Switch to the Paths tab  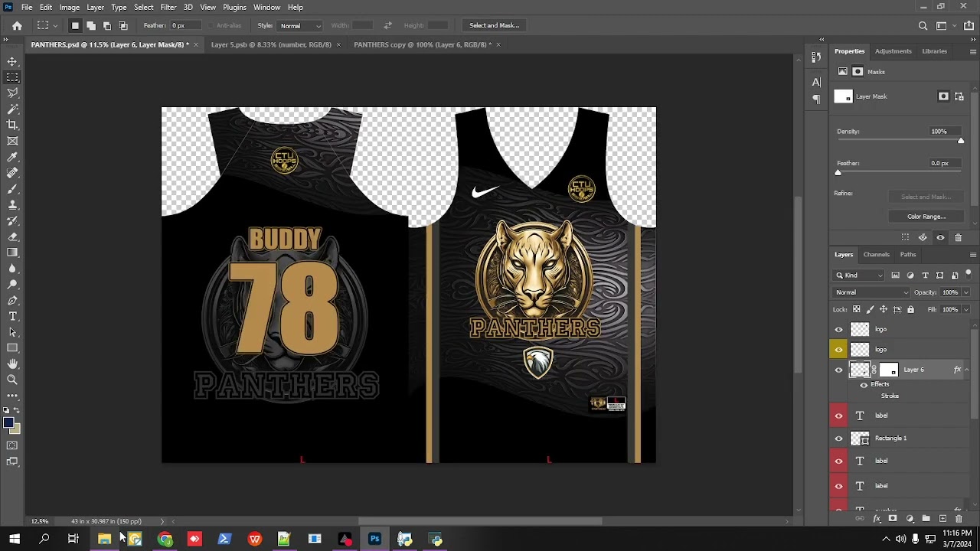(908, 255)
